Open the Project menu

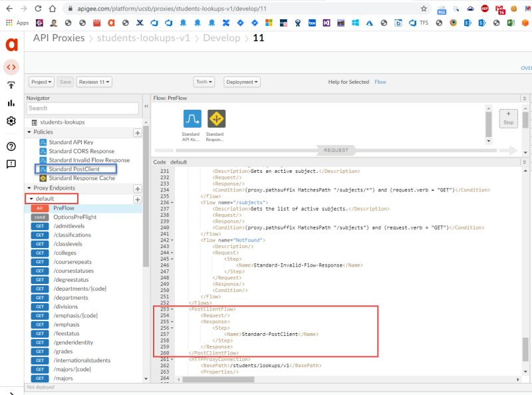click(41, 81)
